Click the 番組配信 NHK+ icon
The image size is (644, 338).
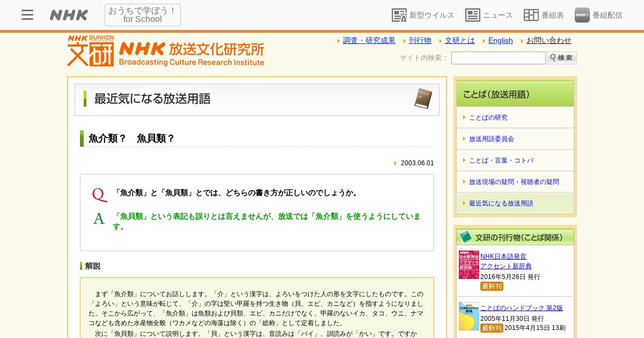click(582, 15)
